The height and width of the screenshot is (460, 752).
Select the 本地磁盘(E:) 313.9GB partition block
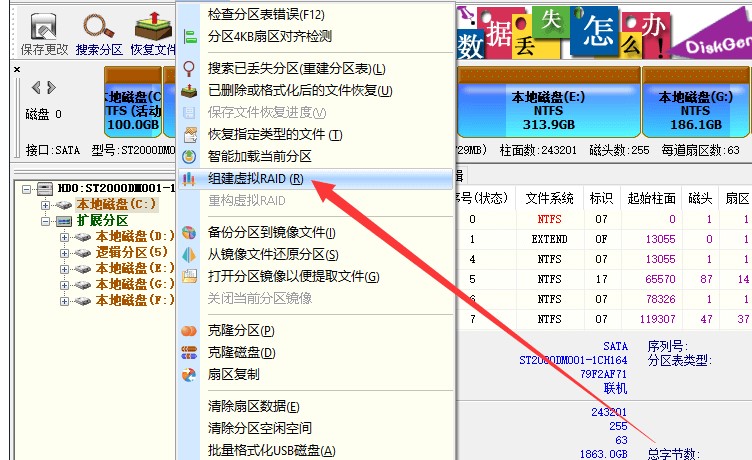[x=549, y=102]
